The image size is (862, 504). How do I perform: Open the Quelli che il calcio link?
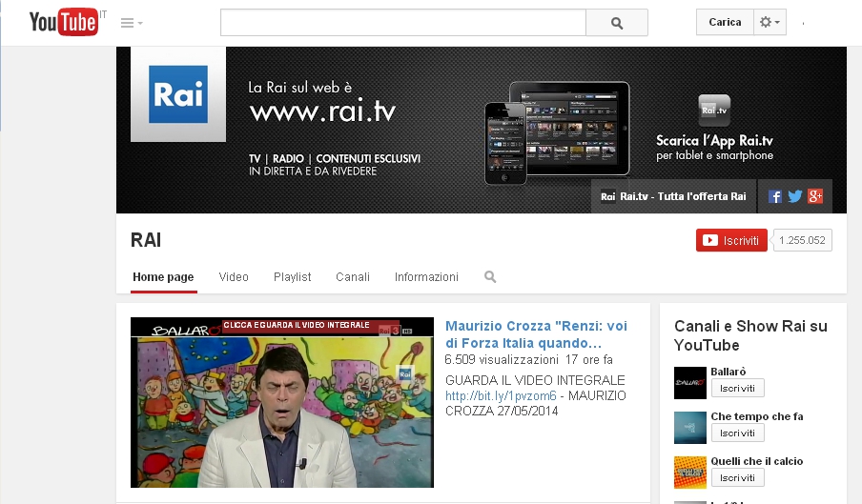pos(757,461)
